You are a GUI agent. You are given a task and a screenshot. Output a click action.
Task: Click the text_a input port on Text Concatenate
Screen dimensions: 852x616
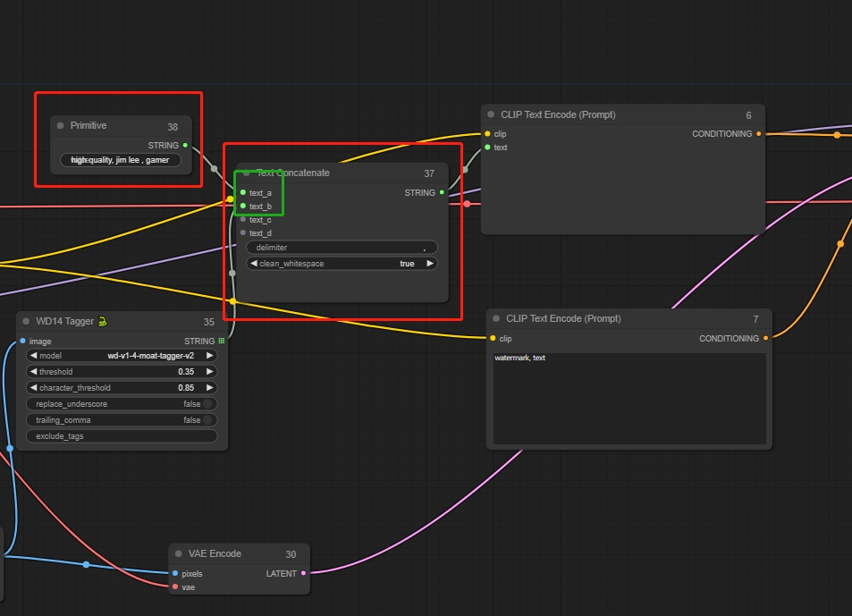click(x=242, y=192)
